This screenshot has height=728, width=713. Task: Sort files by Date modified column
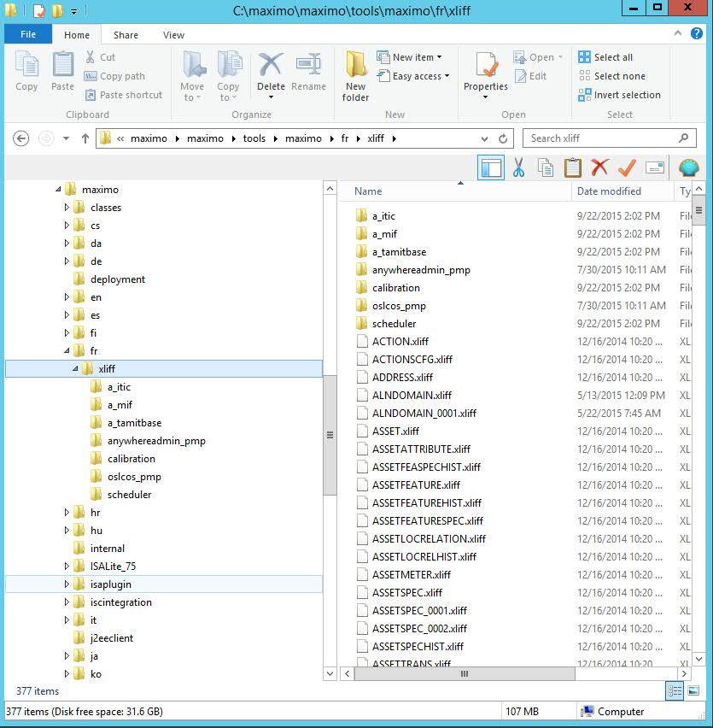point(609,191)
